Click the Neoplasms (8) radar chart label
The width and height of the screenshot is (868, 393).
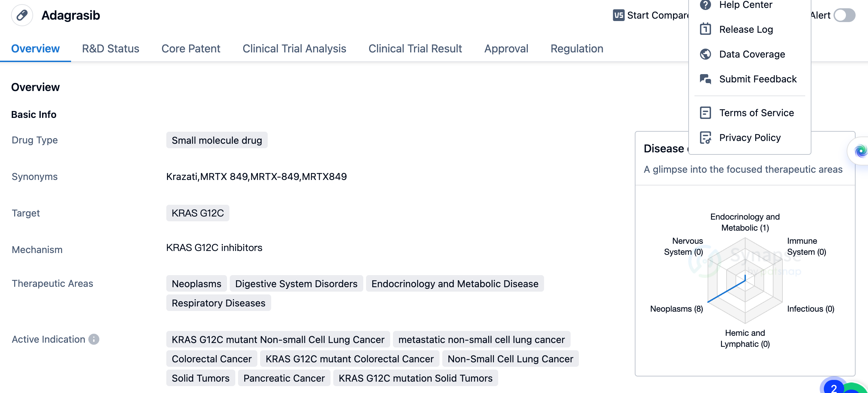coord(676,309)
